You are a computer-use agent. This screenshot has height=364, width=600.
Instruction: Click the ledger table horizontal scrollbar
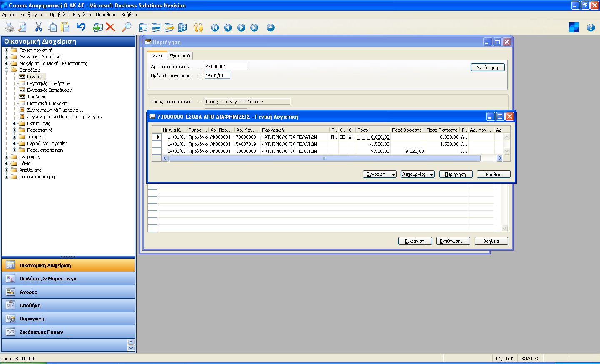tap(332, 158)
